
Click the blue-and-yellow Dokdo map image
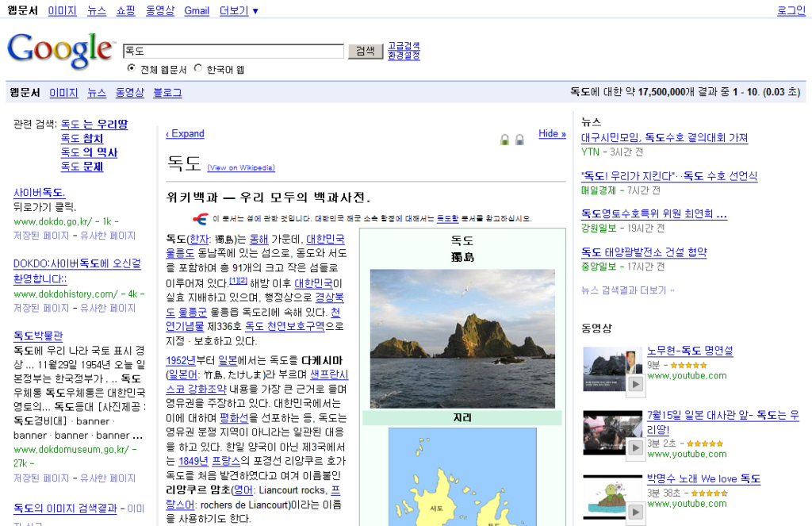point(462,477)
